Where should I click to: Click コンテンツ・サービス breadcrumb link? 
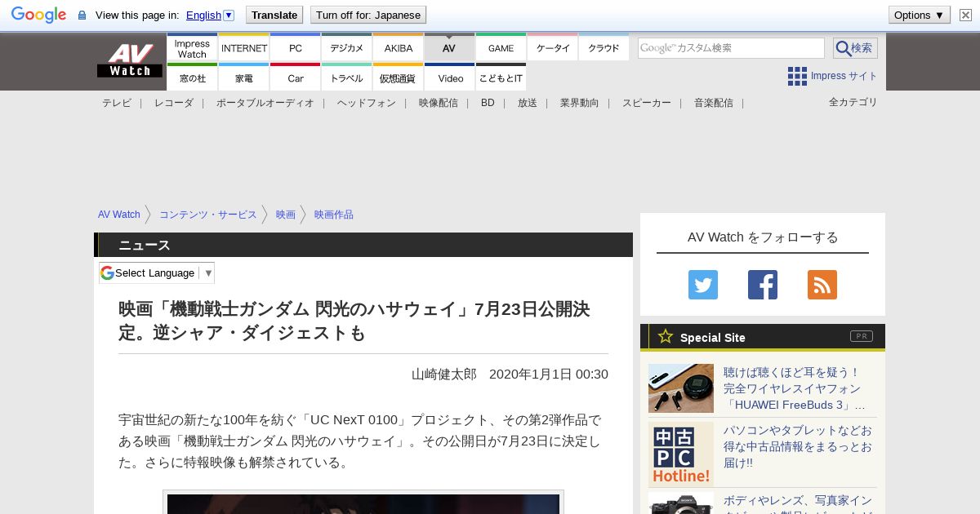[x=208, y=215]
